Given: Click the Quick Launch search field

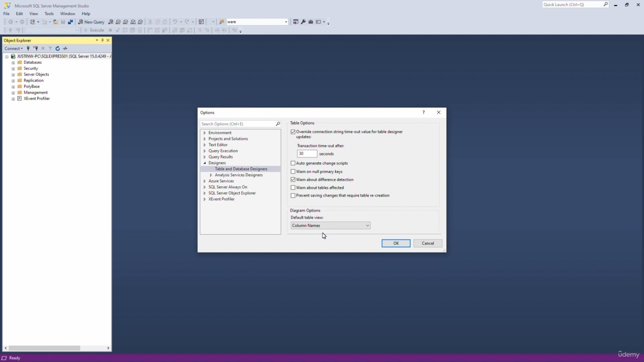Looking at the screenshot, I should click(572, 5).
